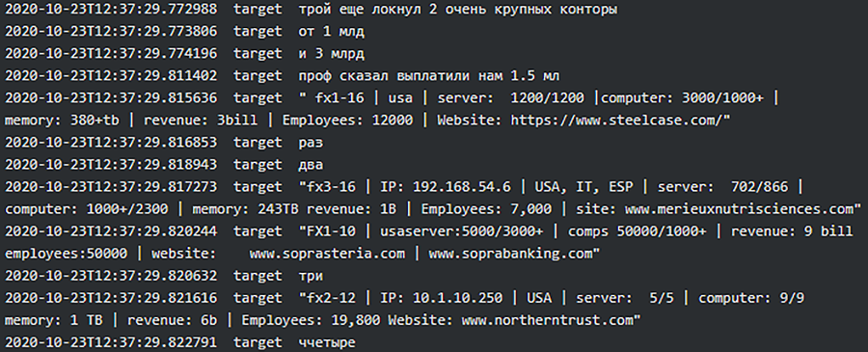Select the first timestamp 12:37:29.772988
The image size is (868, 352).
pyautogui.click(x=111, y=10)
